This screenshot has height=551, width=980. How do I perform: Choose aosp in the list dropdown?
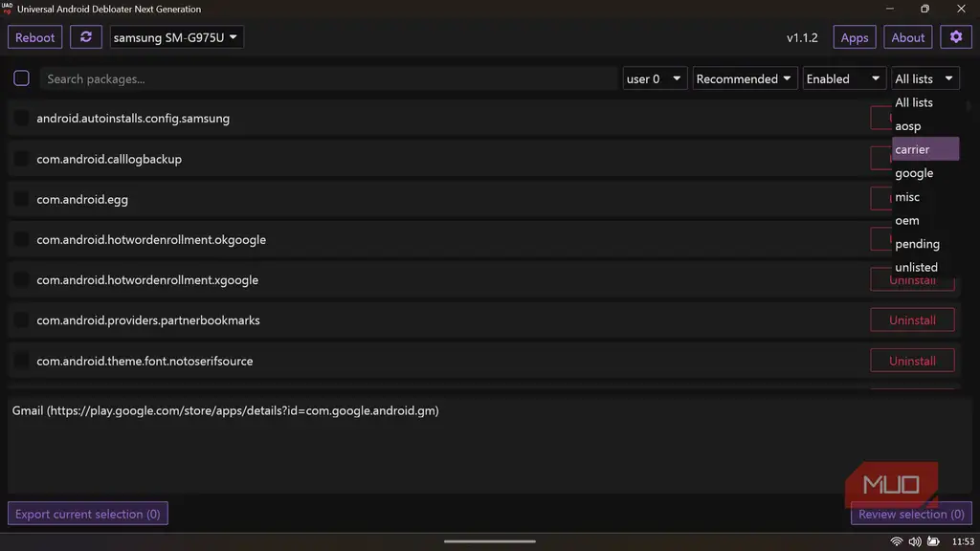pos(925,126)
